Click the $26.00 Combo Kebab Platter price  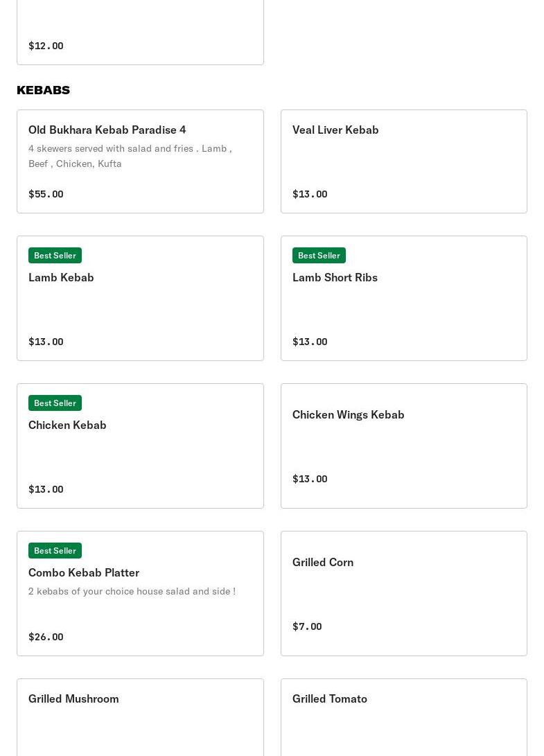coord(46,637)
